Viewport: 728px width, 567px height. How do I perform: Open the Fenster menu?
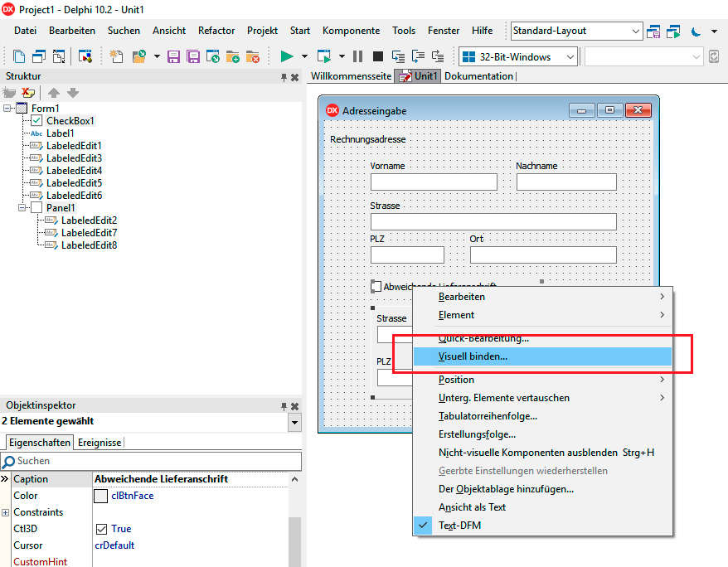tap(444, 31)
